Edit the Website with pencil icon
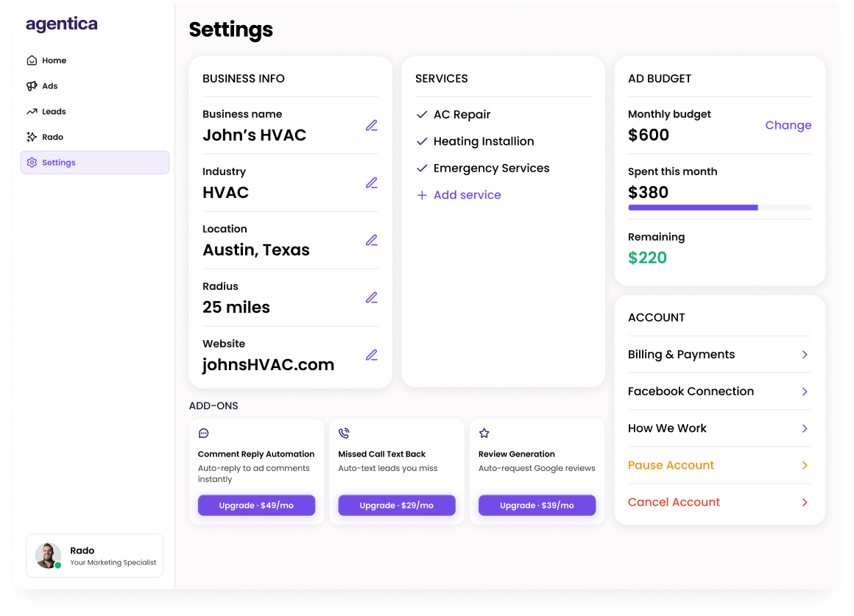 pyautogui.click(x=372, y=355)
